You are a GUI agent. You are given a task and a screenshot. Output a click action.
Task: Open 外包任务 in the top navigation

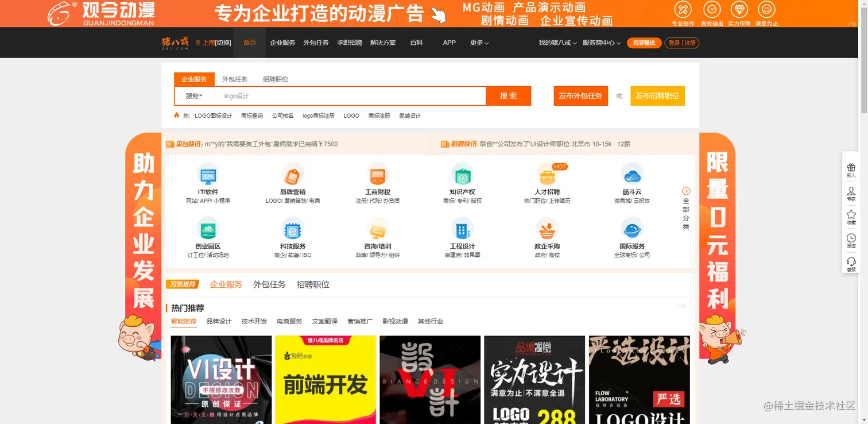click(316, 43)
